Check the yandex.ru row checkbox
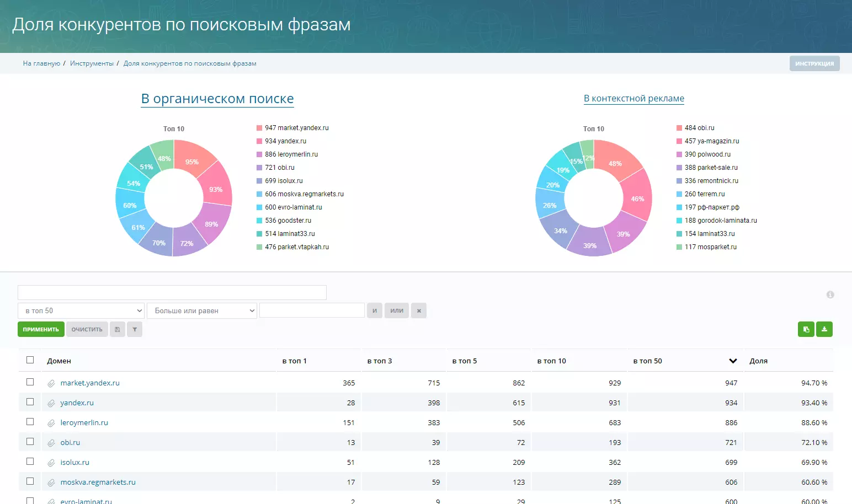This screenshot has height=504, width=852. coord(30,402)
